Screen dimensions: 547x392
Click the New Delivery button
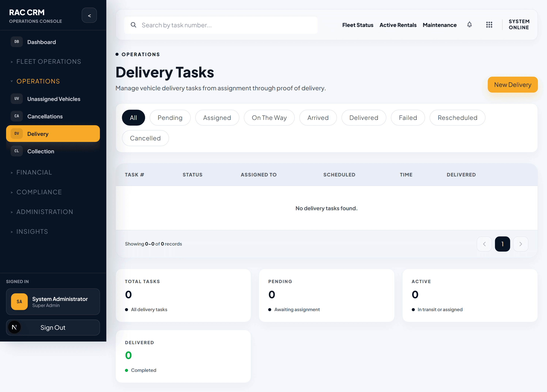pos(512,85)
